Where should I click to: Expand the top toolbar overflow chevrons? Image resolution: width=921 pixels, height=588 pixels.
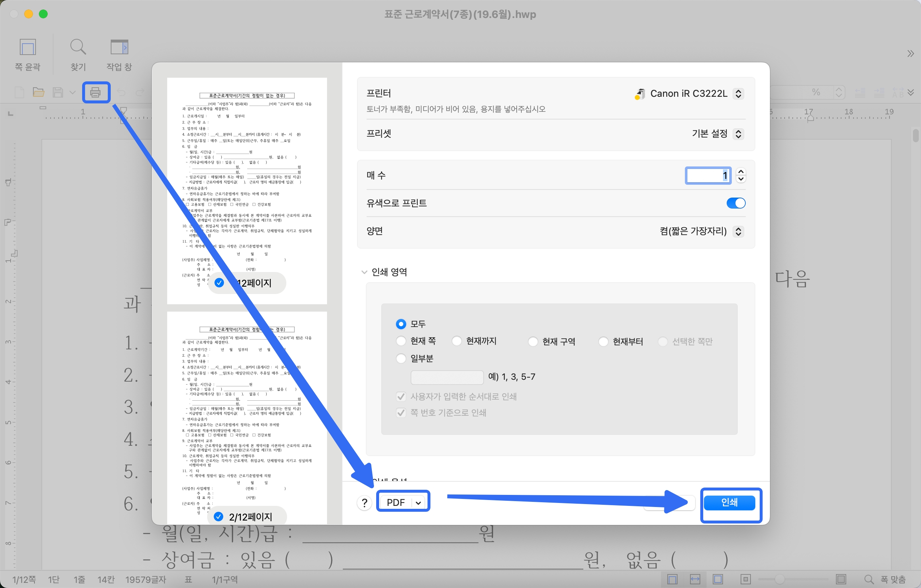click(910, 54)
